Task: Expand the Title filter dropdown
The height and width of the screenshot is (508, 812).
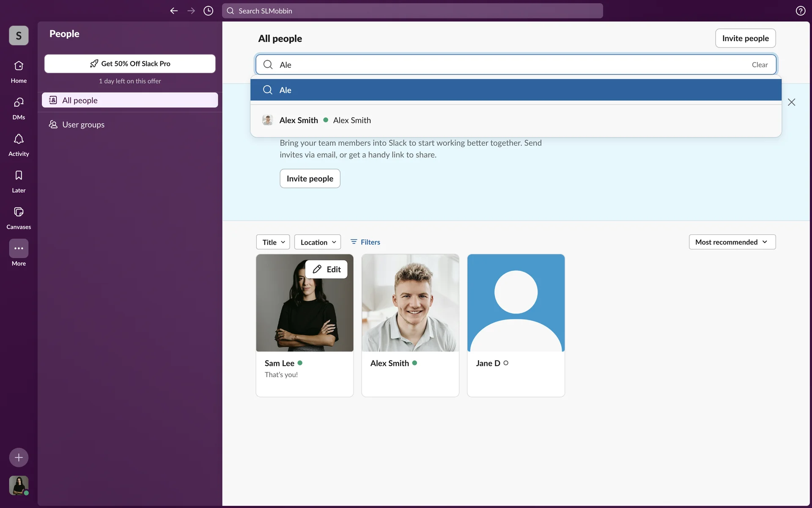Action: tap(273, 242)
